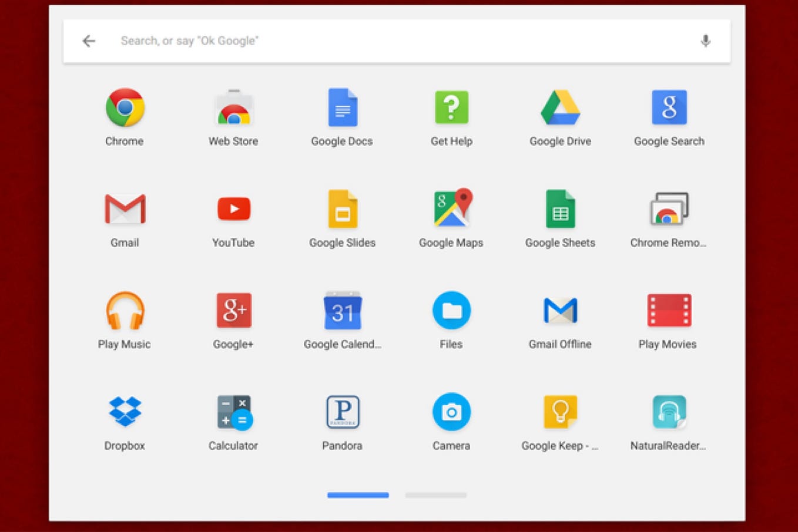Open Dropbox

[125, 412]
